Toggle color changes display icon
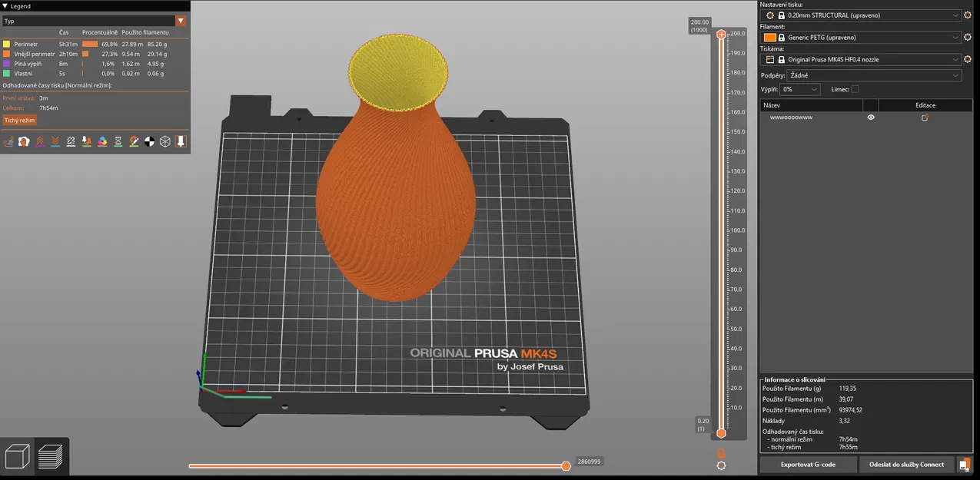This screenshot has height=480, width=980. coord(102,141)
